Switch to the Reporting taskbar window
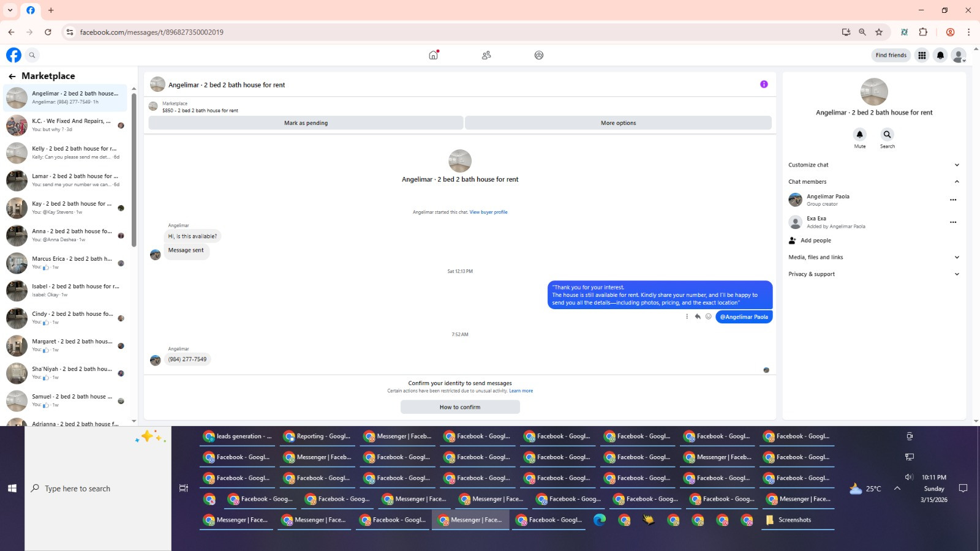Image resolution: width=980 pixels, height=551 pixels. tap(317, 437)
